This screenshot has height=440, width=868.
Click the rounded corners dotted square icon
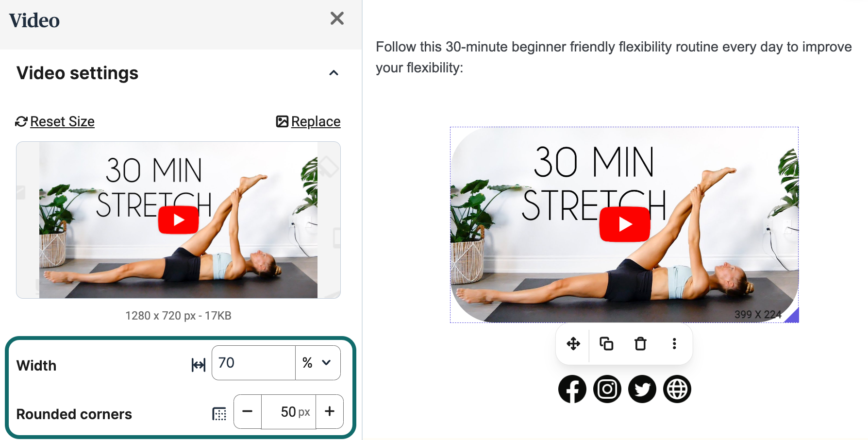click(219, 414)
